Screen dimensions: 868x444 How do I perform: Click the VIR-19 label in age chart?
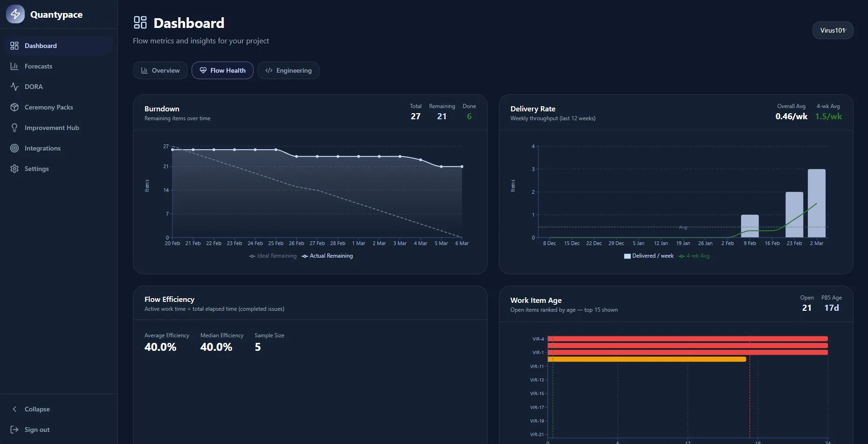pos(537,421)
